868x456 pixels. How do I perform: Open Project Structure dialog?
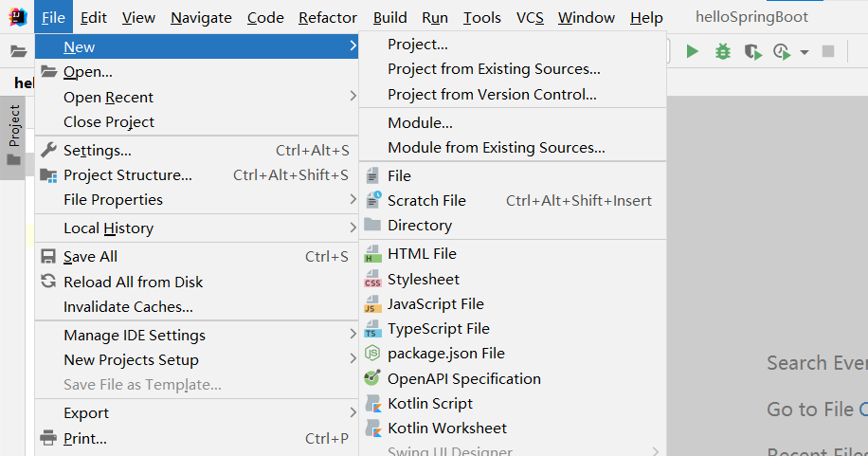[127, 174]
